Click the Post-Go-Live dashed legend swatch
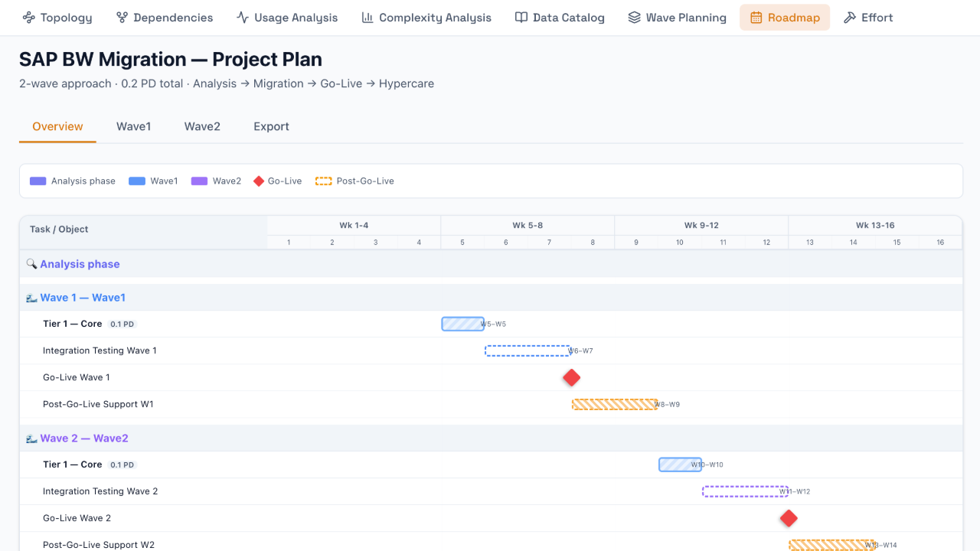This screenshot has height=551, width=980. click(324, 181)
